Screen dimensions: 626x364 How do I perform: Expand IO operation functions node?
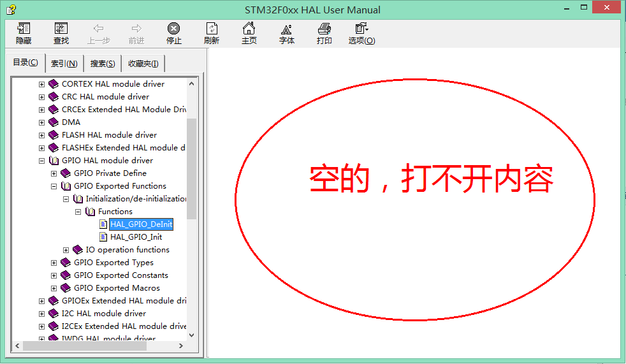66,251
